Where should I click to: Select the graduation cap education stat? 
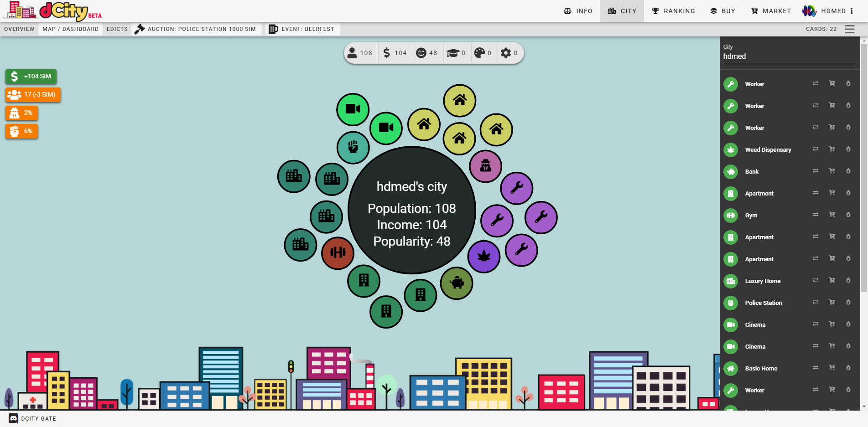pyautogui.click(x=454, y=53)
